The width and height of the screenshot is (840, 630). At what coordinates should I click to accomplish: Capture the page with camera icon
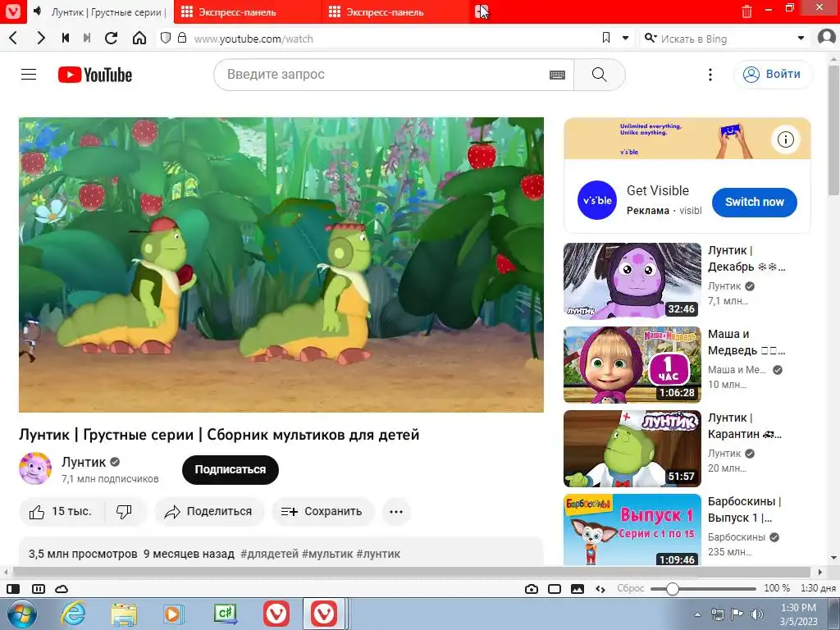(x=532, y=589)
